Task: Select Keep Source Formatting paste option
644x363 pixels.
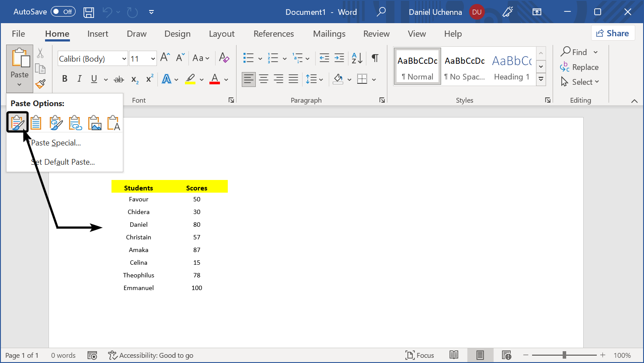Action: tap(17, 122)
